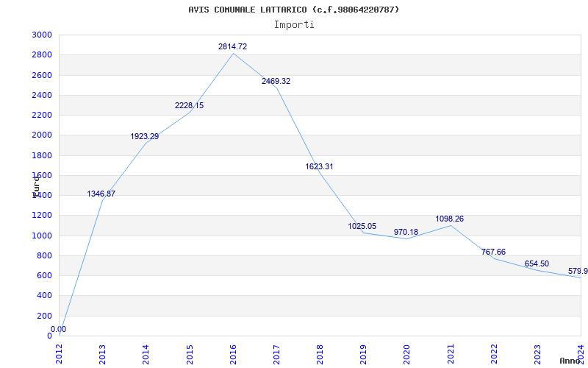Select the 1098.26 data label
The width and height of the screenshot is (588, 368).
(450, 219)
